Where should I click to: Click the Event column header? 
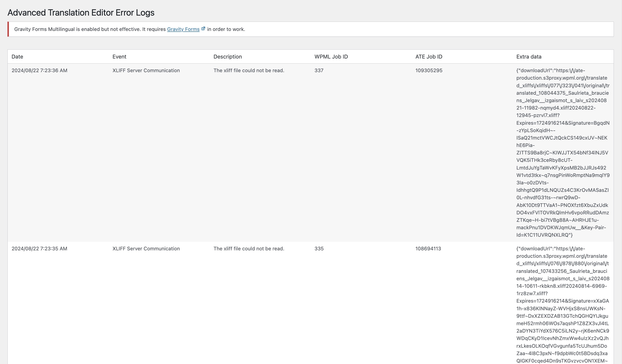point(119,57)
